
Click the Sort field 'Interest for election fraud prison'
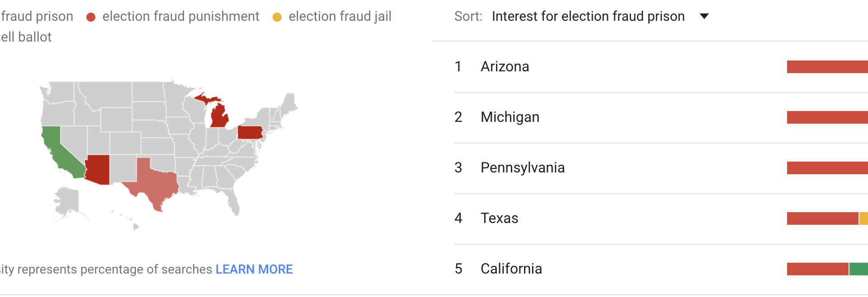coord(588,16)
